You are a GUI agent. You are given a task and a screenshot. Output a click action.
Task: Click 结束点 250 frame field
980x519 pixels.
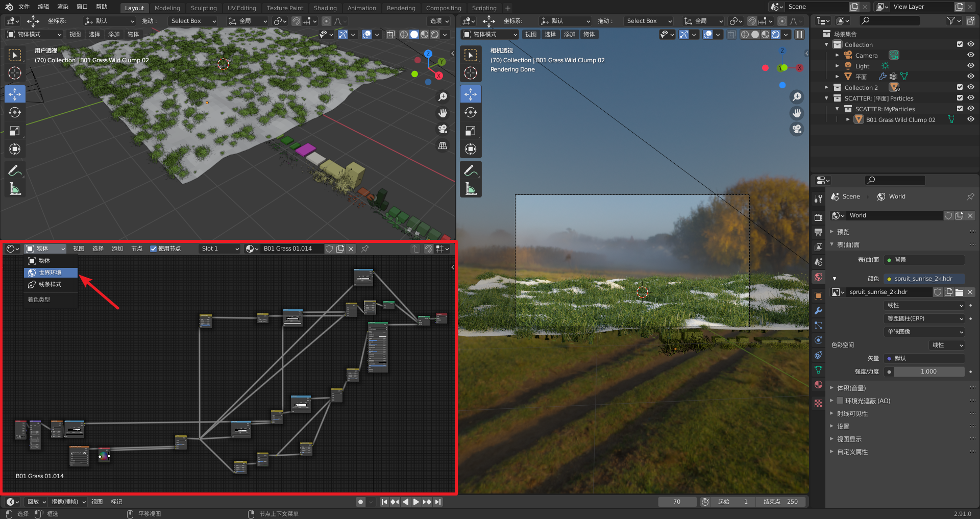click(781, 502)
